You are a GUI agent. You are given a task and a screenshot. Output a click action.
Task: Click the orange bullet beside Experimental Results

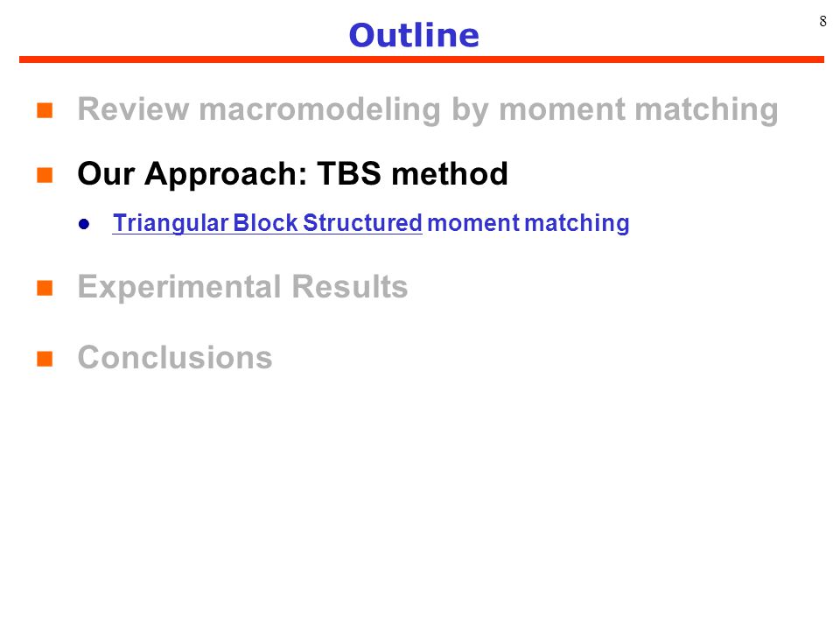coord(45,288)
